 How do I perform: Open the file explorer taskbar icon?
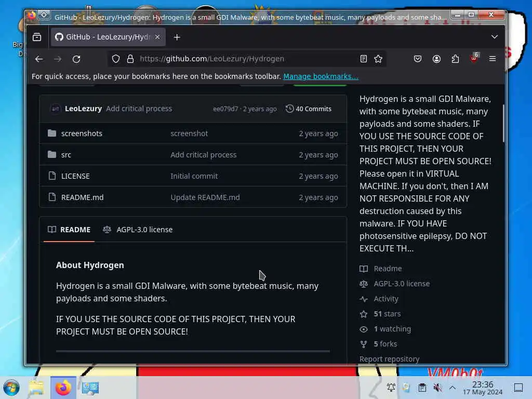tap(37, 388)
